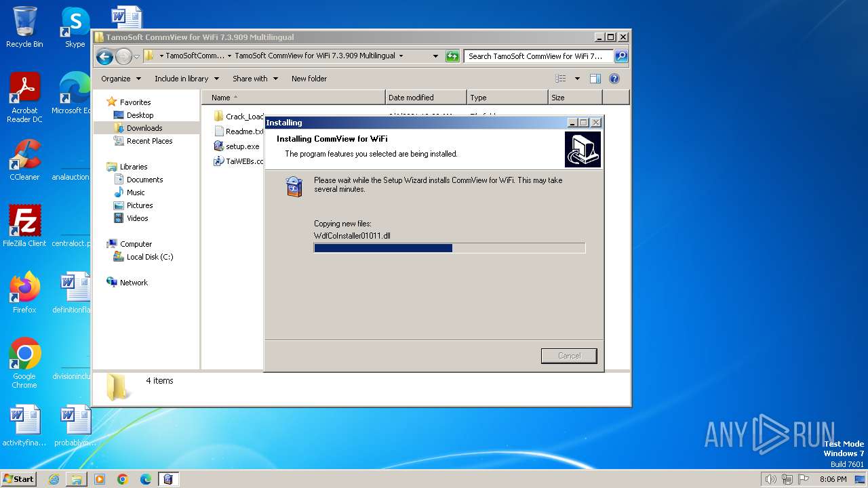
Task: Select the Crack_Load folder
Action: pos(239,117)
